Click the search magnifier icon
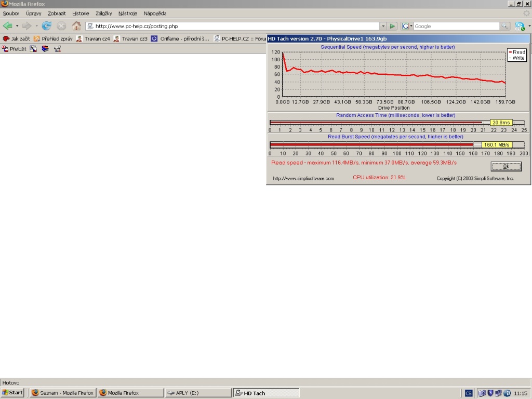 click(505, 26)
